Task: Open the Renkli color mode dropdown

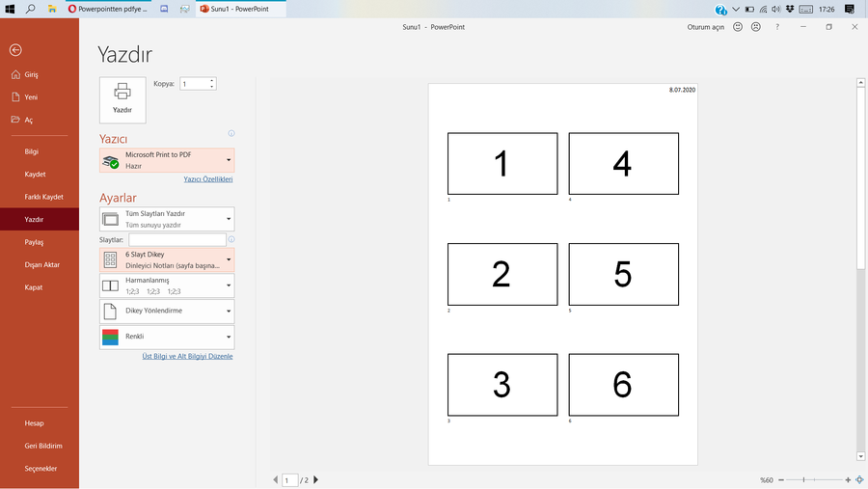Action: coord(167,337)
